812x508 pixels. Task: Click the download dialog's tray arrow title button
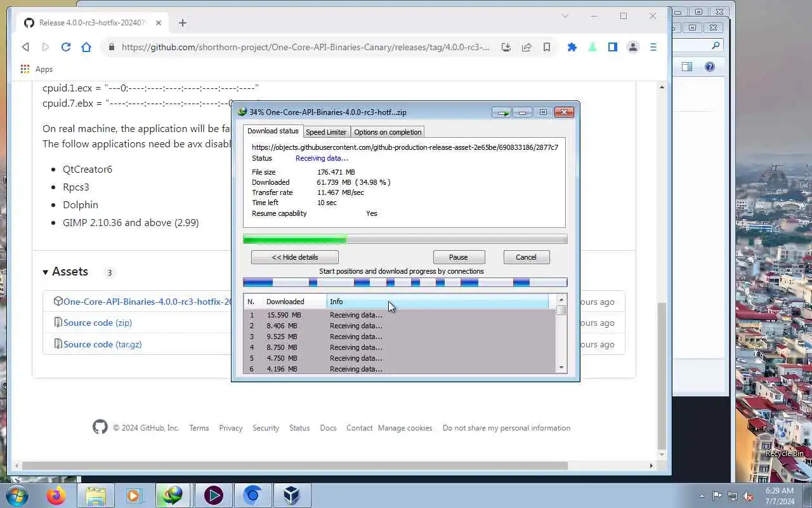click(502, 112)
